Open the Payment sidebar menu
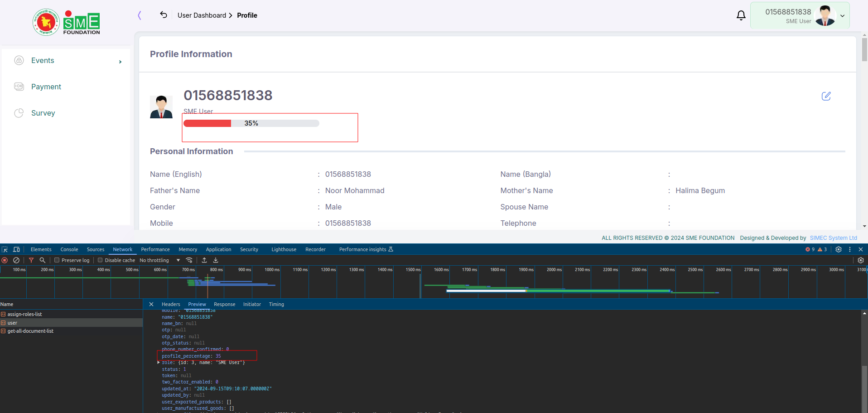Image resolution: width=868 pixels, height=413 pixels. pos(46,87)
